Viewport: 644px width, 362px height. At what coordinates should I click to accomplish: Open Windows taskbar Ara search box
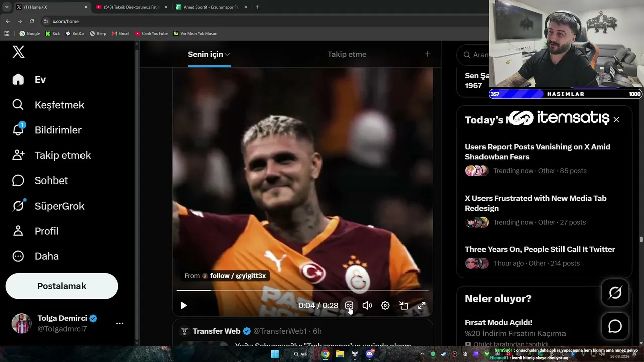click(x=301, y=354)
